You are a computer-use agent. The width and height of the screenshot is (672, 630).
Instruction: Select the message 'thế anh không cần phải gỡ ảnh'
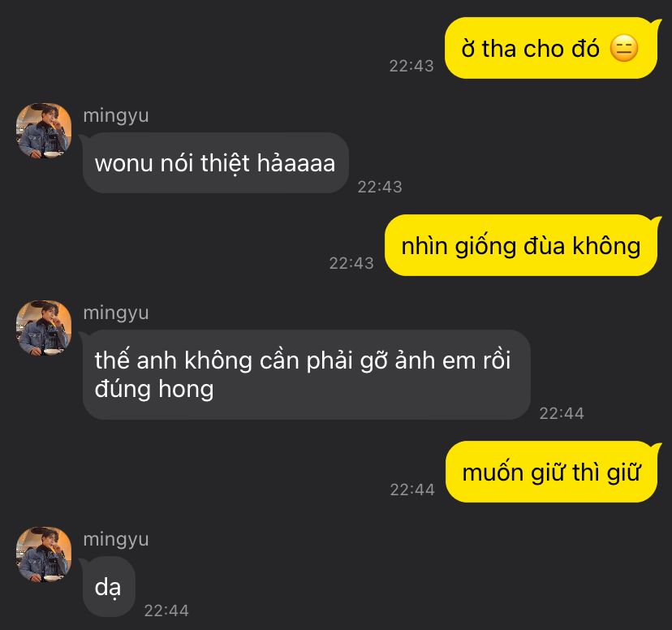pyautogui.click(x=307, y=374)
